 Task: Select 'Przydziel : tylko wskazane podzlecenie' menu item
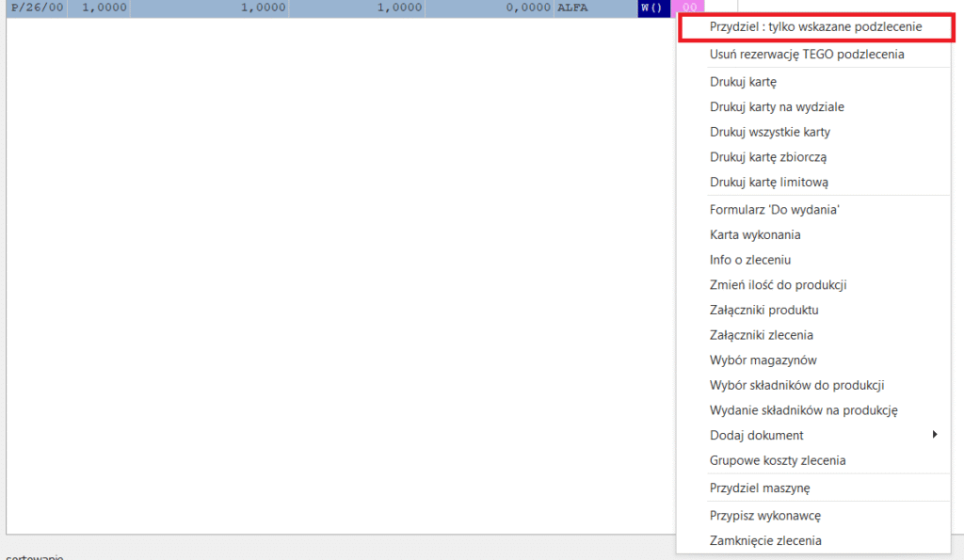click(x=815, y=27)
